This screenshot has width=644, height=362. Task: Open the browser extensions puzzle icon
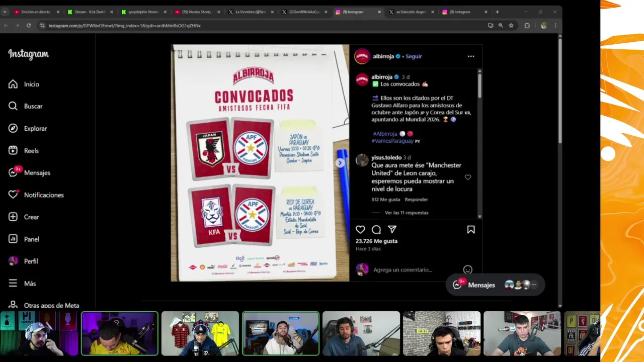coord(527,25)
